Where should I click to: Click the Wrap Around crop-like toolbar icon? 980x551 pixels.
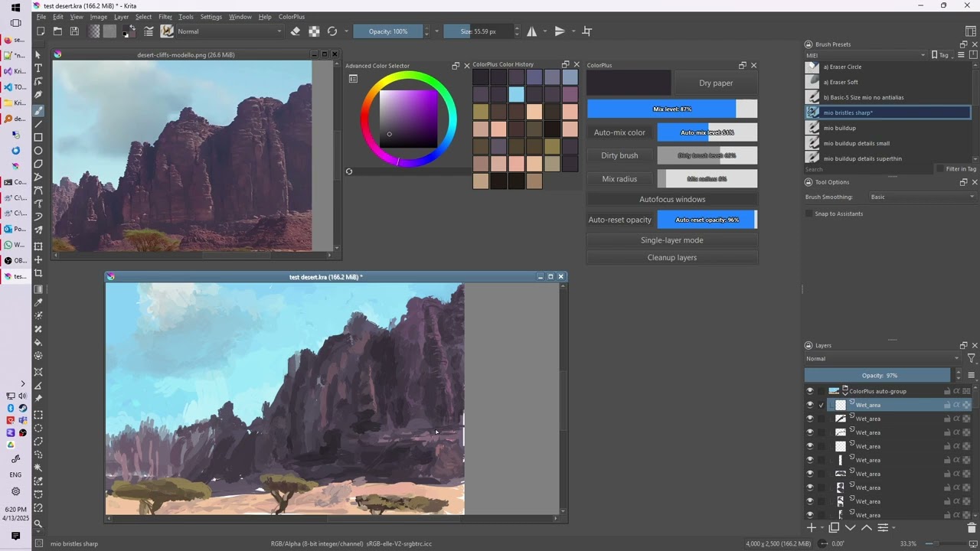click(587, 31)
